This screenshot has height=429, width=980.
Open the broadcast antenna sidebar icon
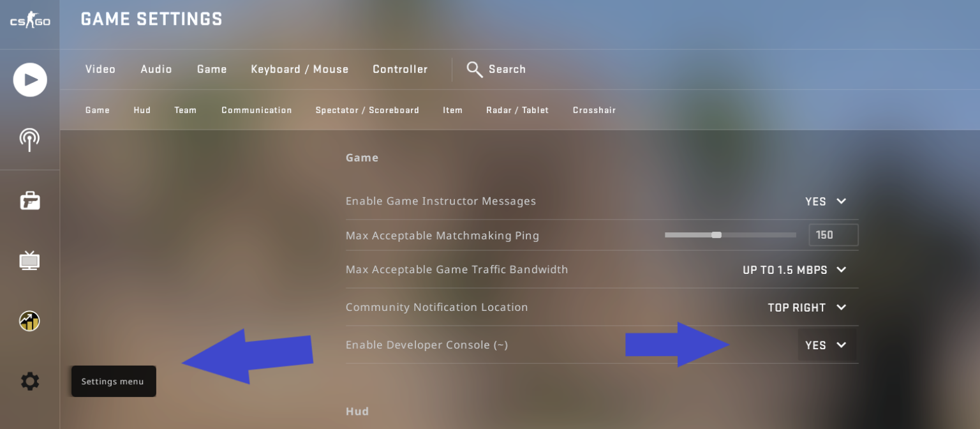tap(29, 140)
